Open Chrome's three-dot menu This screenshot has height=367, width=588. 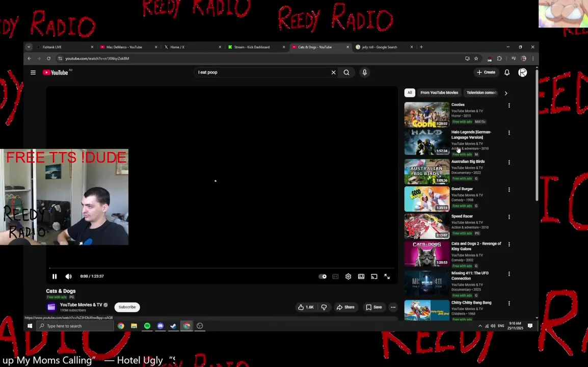(x=533, y=59)
